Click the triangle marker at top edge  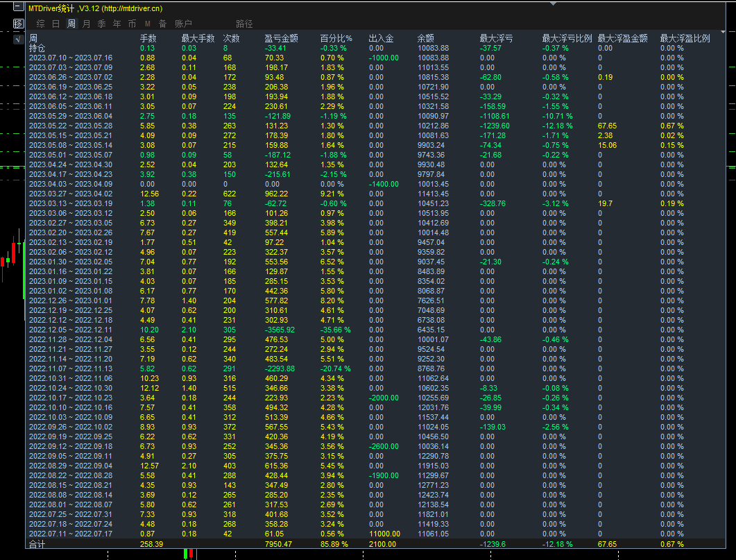pos(552,3)
